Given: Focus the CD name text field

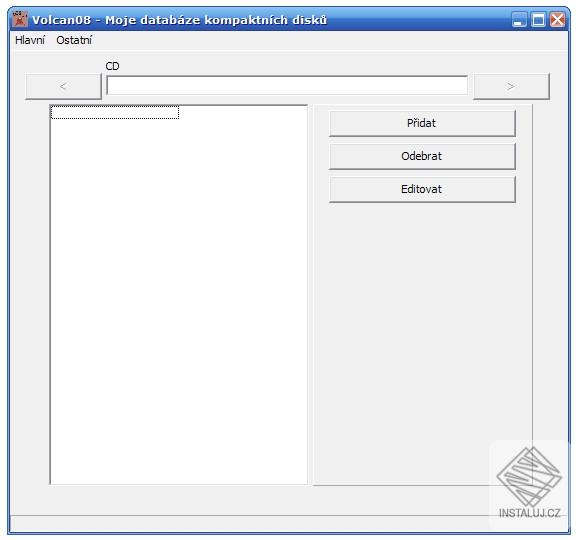Looking at the screenshot, I should [x=287, y=85].
